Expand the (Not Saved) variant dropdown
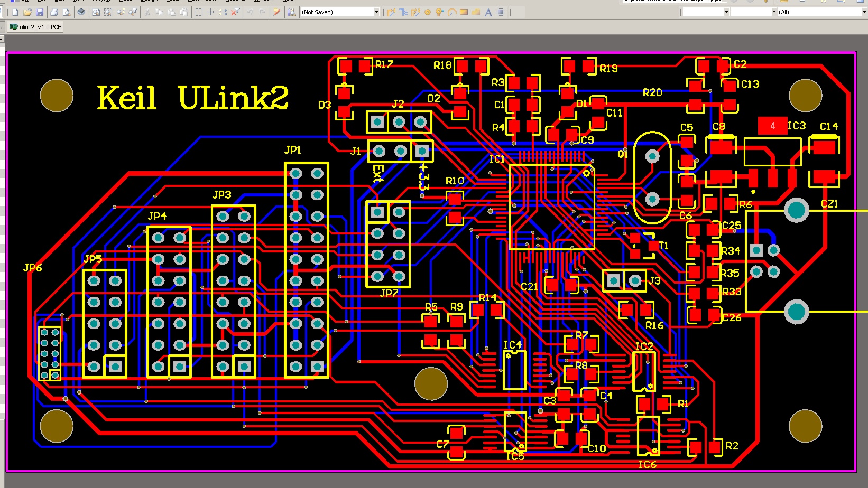This screenshot has height=488, width=868. click(376, 12)
